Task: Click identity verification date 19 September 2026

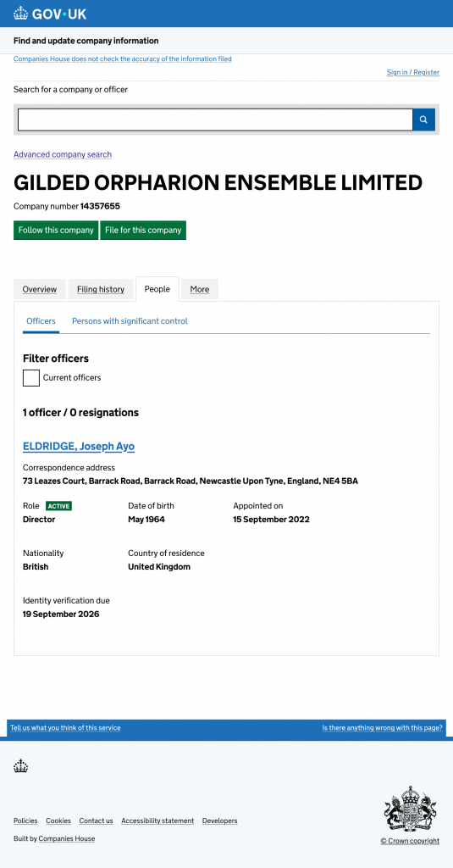Action: tap(61, 614)
